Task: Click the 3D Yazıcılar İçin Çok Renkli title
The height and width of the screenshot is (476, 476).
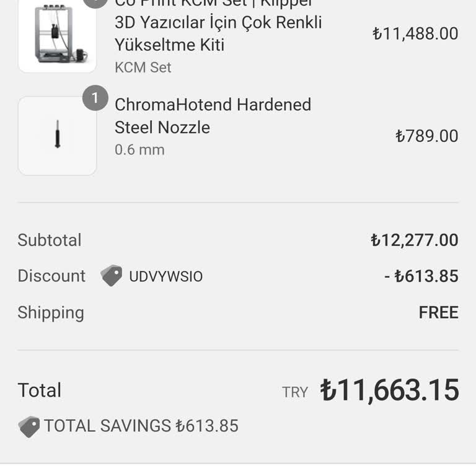Action: (x=218, y=23)
